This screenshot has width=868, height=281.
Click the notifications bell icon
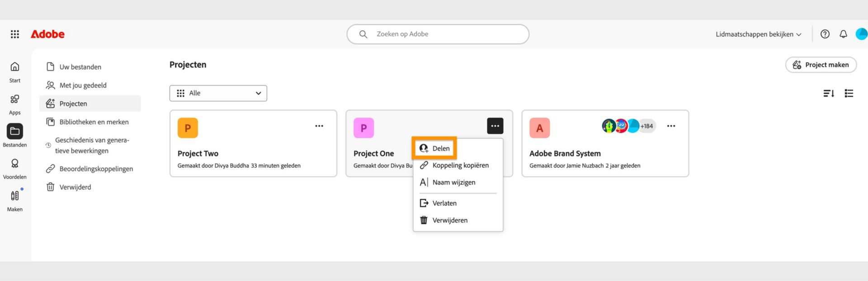coord(843,34)
